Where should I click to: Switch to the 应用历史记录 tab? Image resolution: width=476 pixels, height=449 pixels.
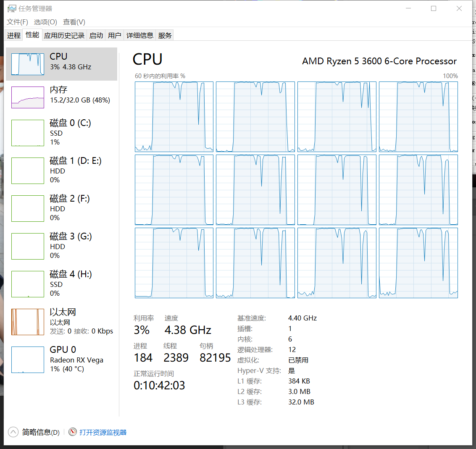tap(64, 36)
